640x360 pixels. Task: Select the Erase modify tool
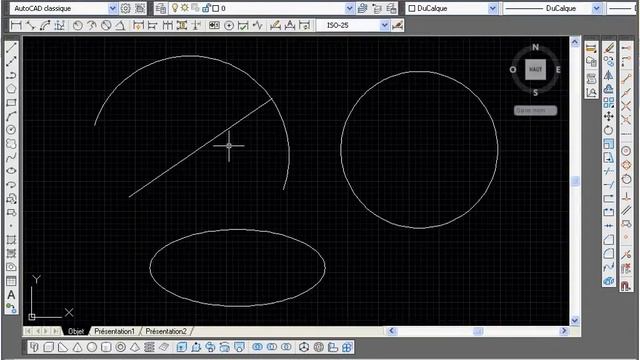click(609, 48)
